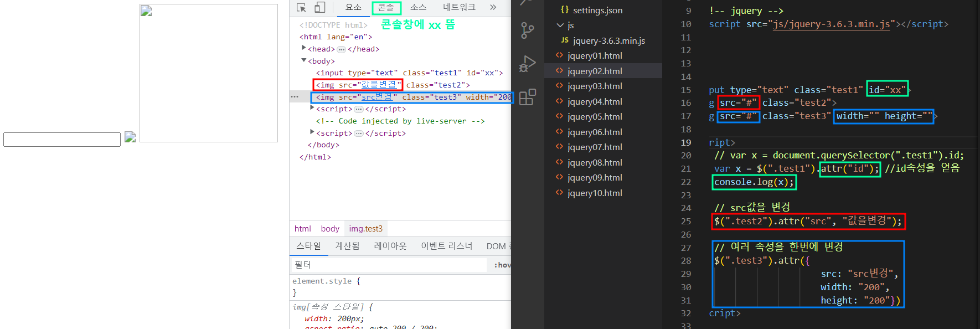
Task: Open jquery10.html in the explorer
Action: 595,193
